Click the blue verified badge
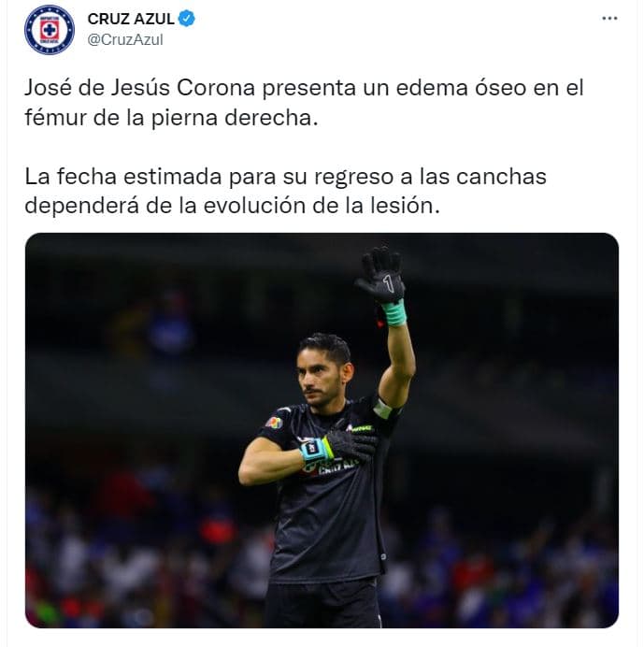This screenshot has height=647, width=644. click(x=187, y=19)
